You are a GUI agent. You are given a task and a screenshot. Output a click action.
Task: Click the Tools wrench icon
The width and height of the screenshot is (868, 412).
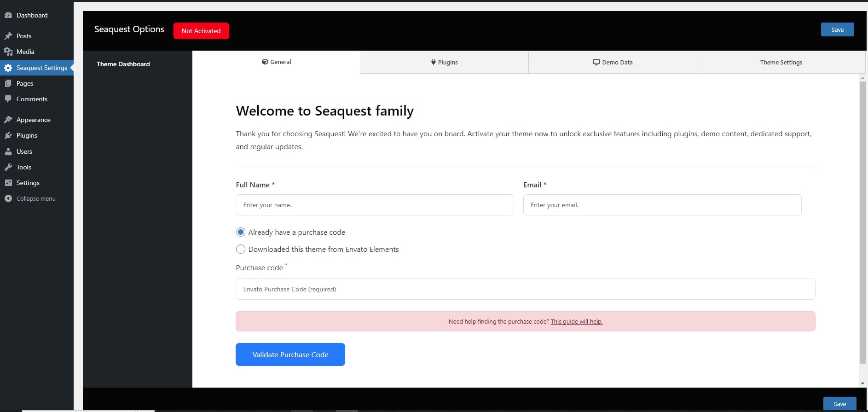pos(8,167)
